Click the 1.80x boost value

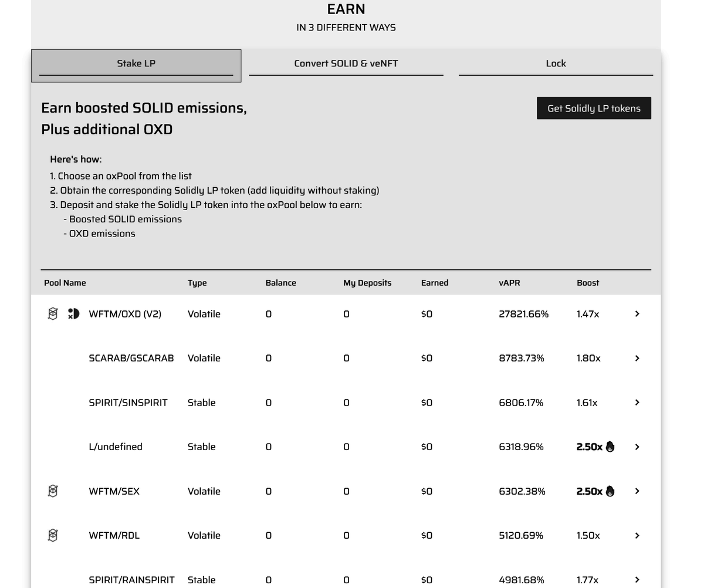[x=588, y=358]
